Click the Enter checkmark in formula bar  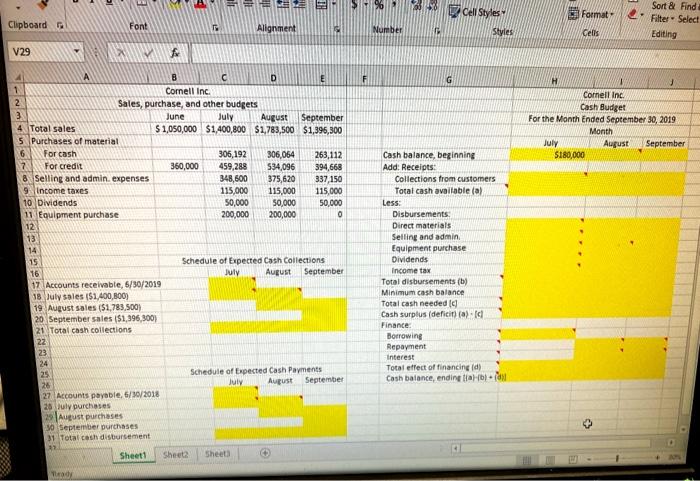(x=149, y=53)
